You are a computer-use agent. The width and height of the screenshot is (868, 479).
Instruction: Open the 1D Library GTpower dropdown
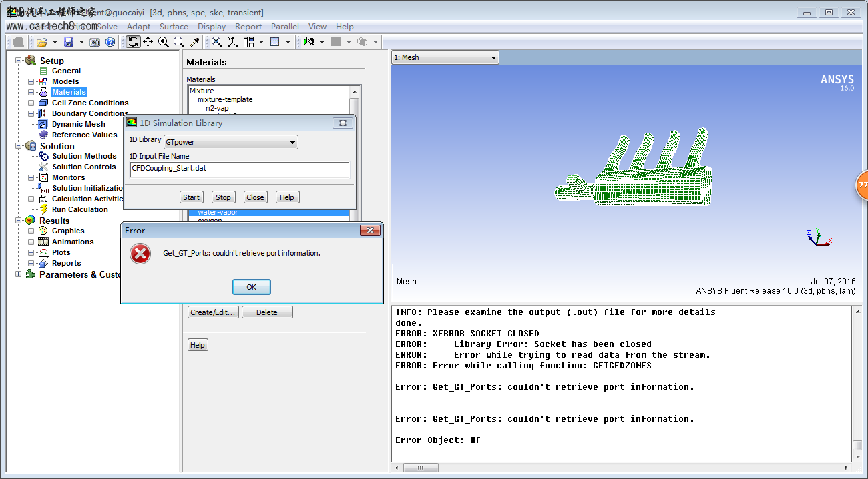231,142
